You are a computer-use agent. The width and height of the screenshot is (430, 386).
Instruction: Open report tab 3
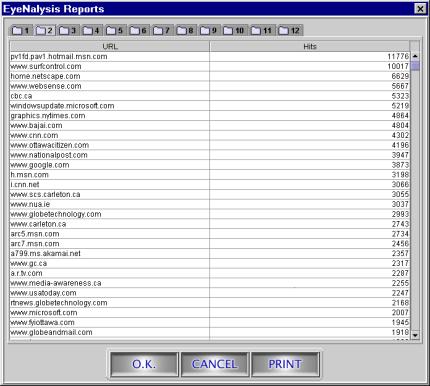[x=68, y=31]
